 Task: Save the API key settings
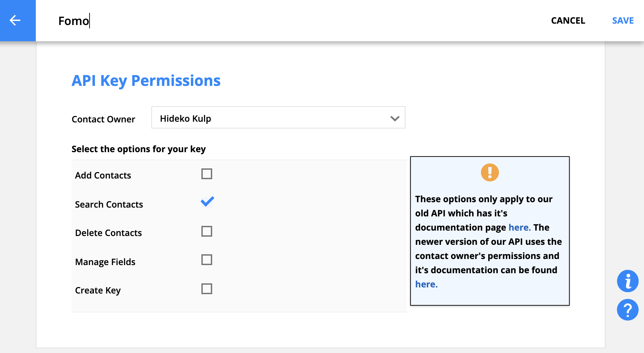[623, 21]
